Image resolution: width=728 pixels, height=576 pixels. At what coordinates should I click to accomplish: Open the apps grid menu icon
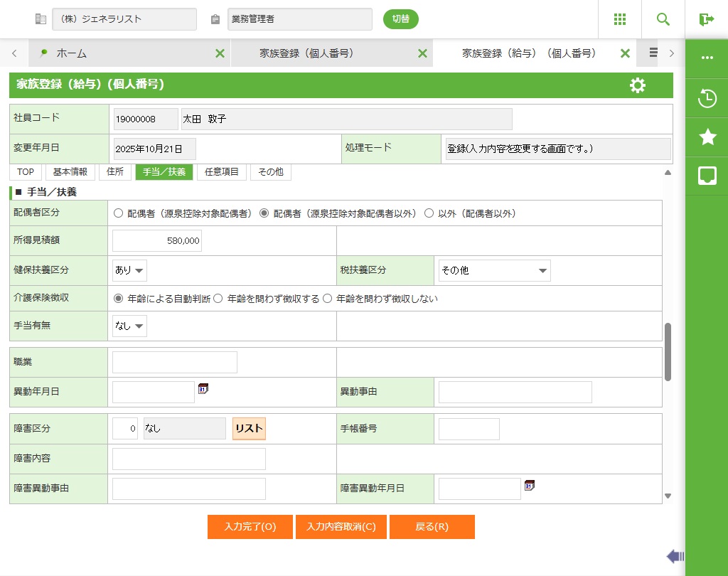point(619,19)
